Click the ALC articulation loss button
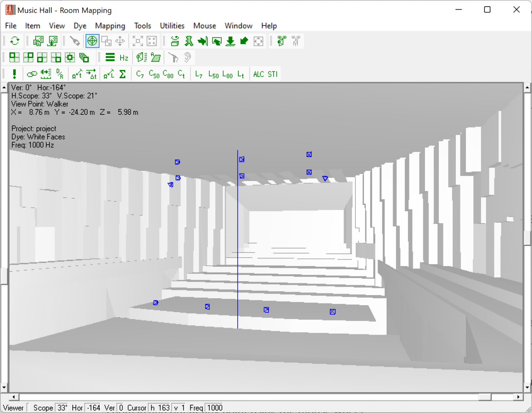The image size is (532, 413). coord(259,74)
